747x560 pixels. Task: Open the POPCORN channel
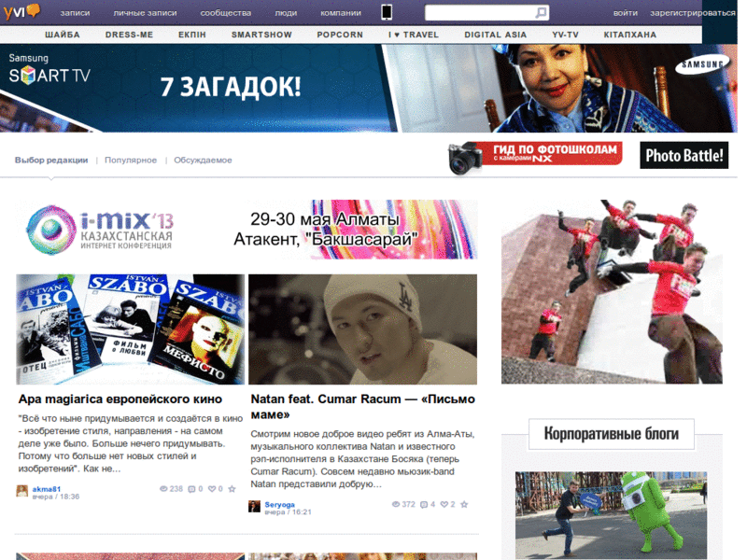[x=340, y=35]
